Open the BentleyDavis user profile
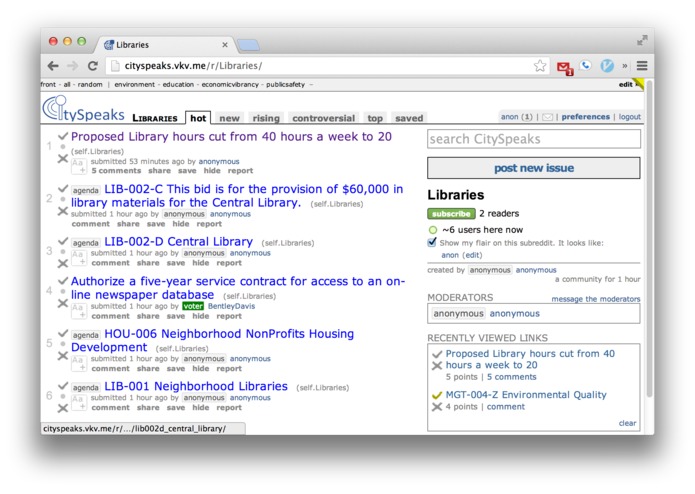The width and height of the screenshot is (695, 494). pyautogui.click(x=231, y=306)
